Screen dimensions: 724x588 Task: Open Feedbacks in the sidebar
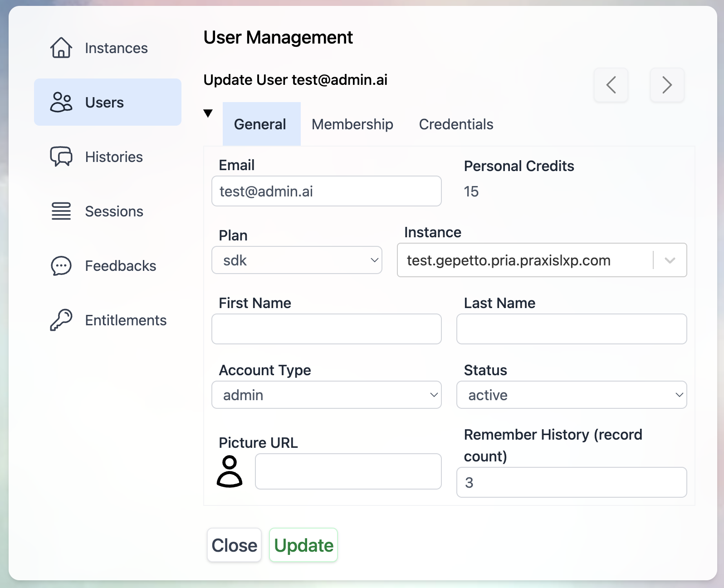pos(108,265)
